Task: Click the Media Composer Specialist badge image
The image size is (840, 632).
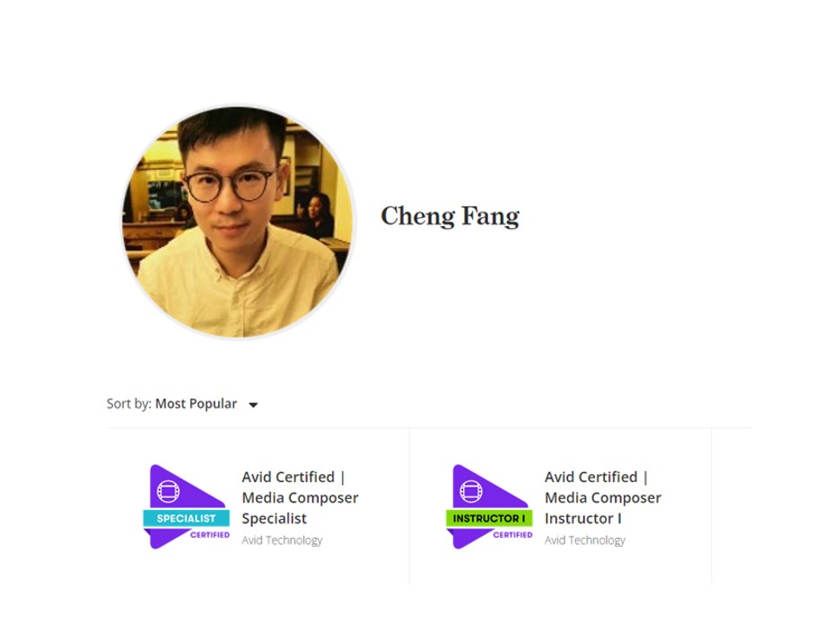Action: tap(187, 506)
